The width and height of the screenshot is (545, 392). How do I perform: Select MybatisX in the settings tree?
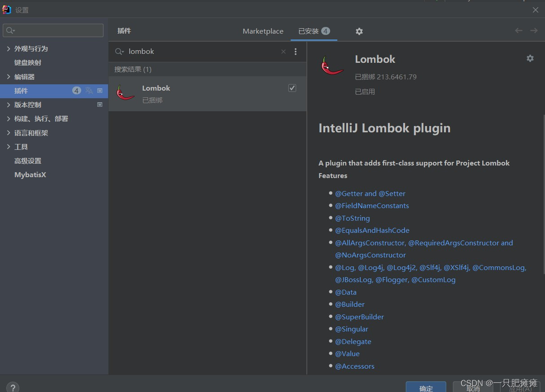pos(30,174)
